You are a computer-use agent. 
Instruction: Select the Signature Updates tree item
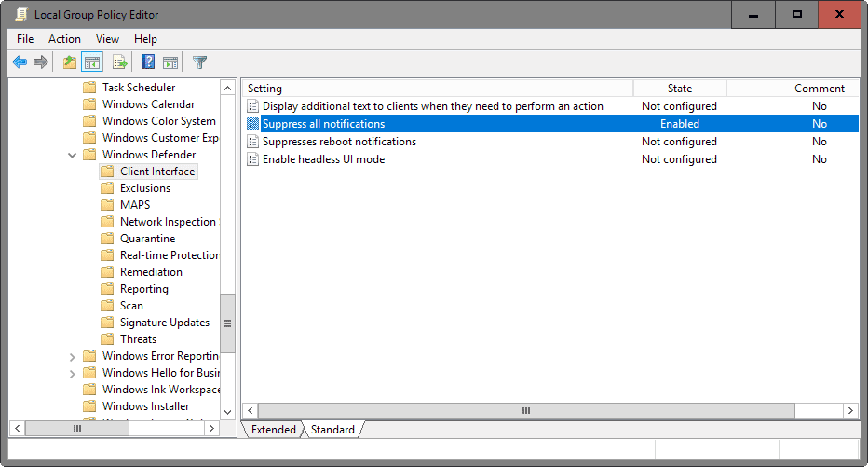pos(165,323)
